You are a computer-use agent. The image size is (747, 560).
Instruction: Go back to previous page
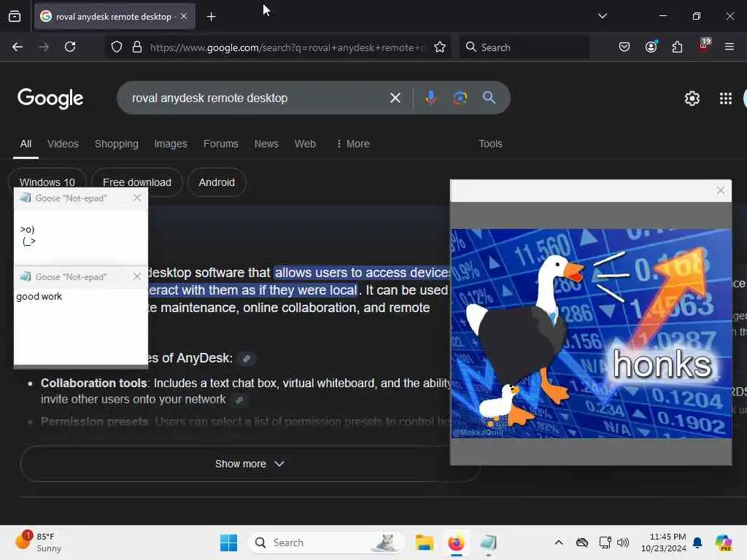pyautogui.click(x=18, y=47)
